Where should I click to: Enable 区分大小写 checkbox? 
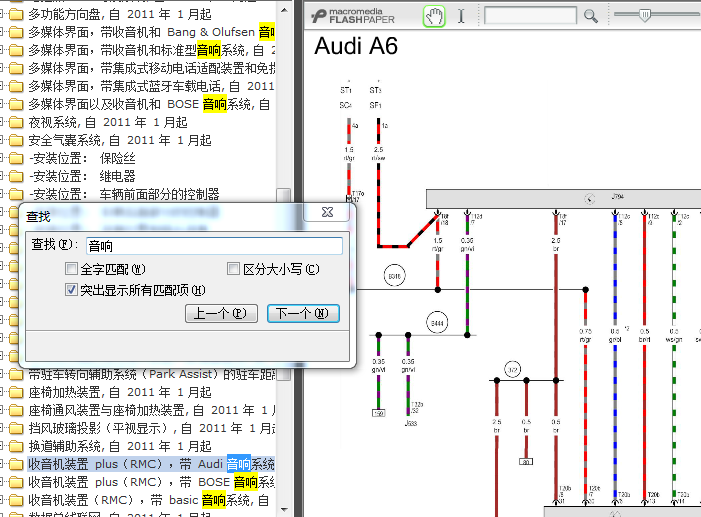(233, 269)
